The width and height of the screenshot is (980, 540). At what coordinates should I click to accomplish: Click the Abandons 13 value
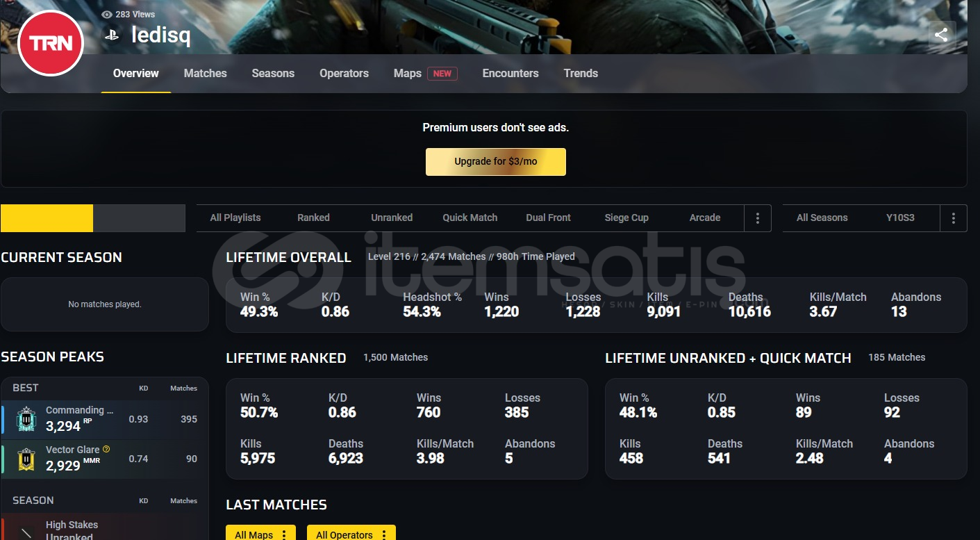pyautogui.click(x=899, y=312)
